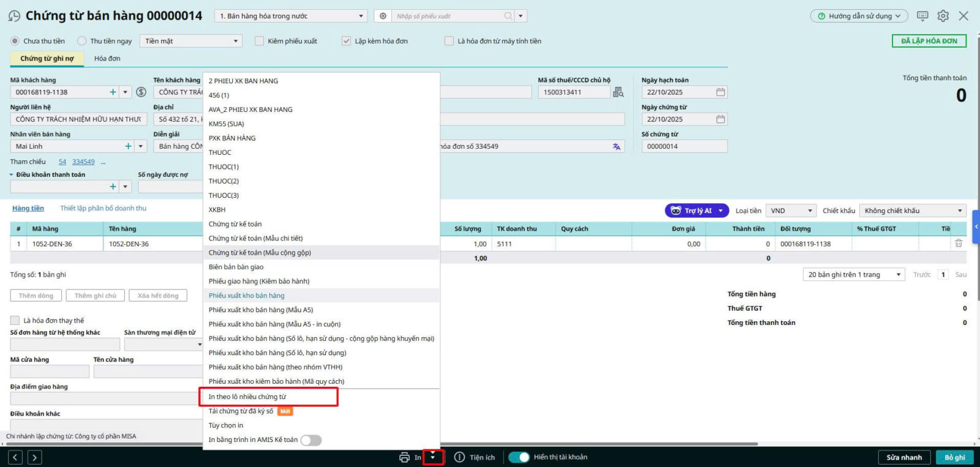Viewport: 980px width, 467px height.
Task: Switch to the Hóa đơn tab
Action: click(x=107, y=59)
